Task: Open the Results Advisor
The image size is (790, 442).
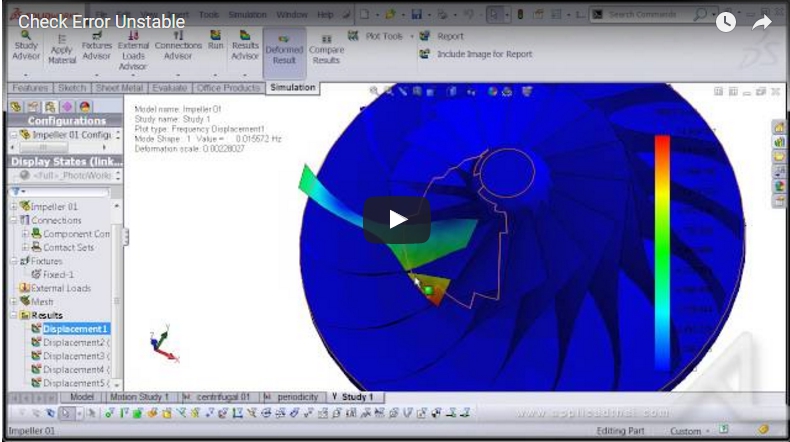Action: [245, 46]
